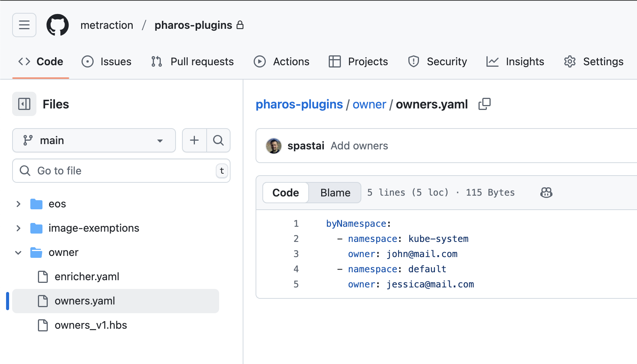This screenshot has width=637, height=364.
Task: Collapse the owner folder
Action: pyautogui.click(x=18, y=253)
